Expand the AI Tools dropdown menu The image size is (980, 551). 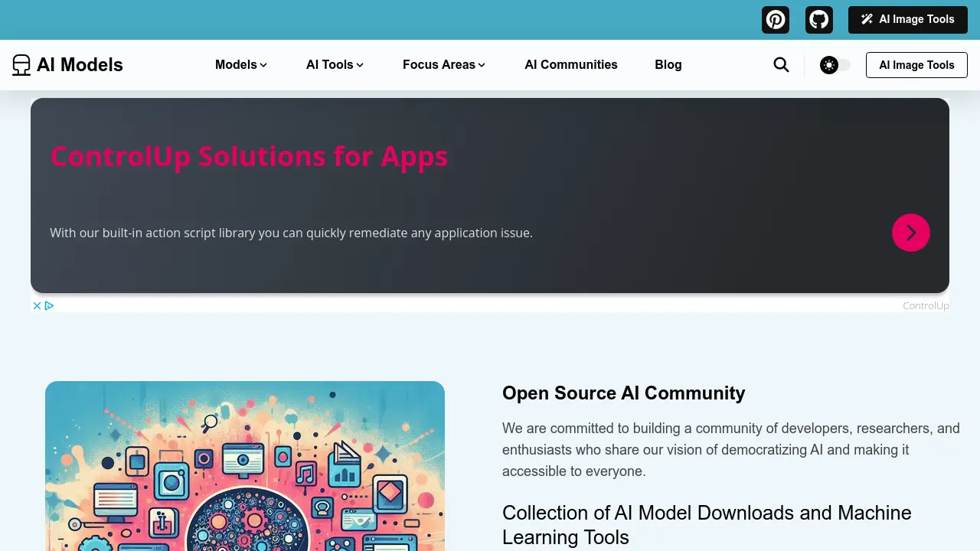(x=335, y=65)
